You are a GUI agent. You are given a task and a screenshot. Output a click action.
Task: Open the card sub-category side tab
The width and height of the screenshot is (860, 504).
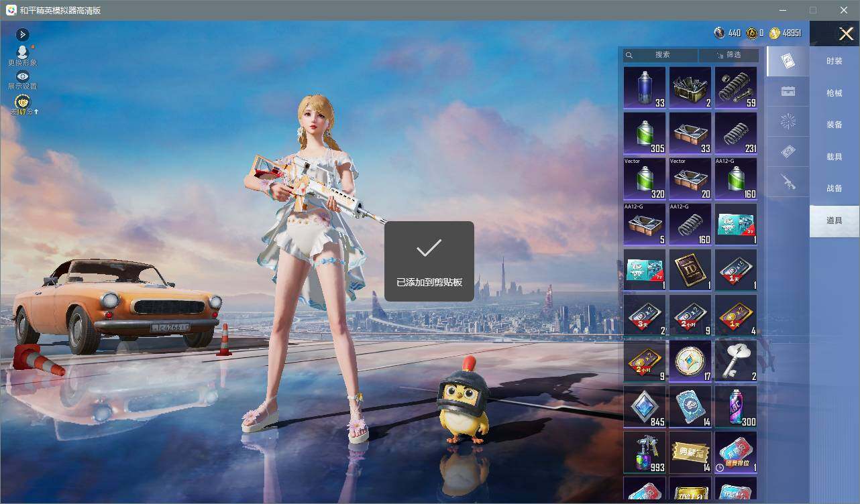(x=788, y=61)
